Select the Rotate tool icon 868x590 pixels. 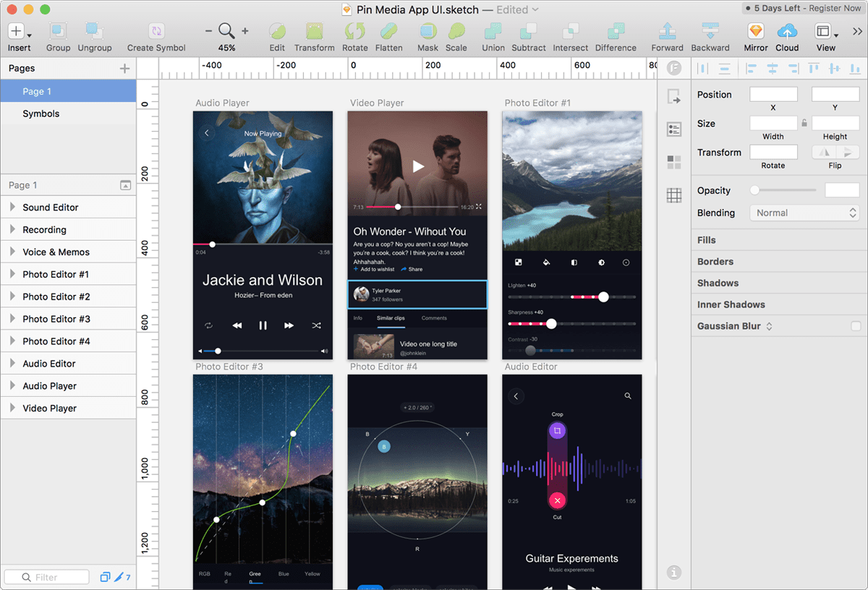point(354,32)
